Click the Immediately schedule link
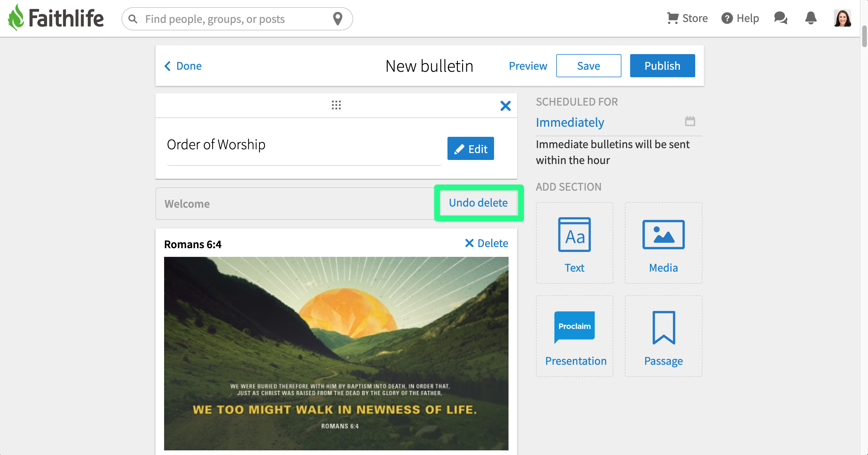Viewport: 868px width, 455px height. click(x=570, y=122)
